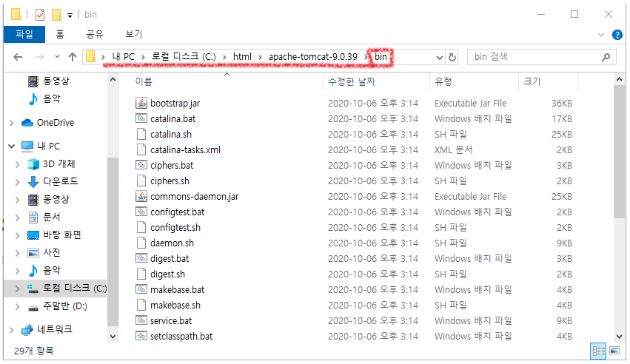Expand the 3D 개체 tree node
Image resolution: width=630 pixels, height=364 pixels.
point(17,164)
